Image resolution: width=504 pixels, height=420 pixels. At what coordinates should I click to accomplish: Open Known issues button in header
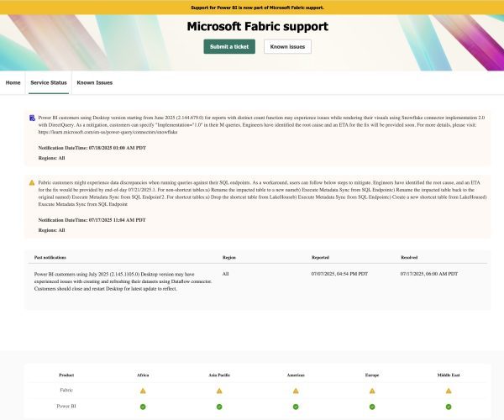[x=287, y=46]
